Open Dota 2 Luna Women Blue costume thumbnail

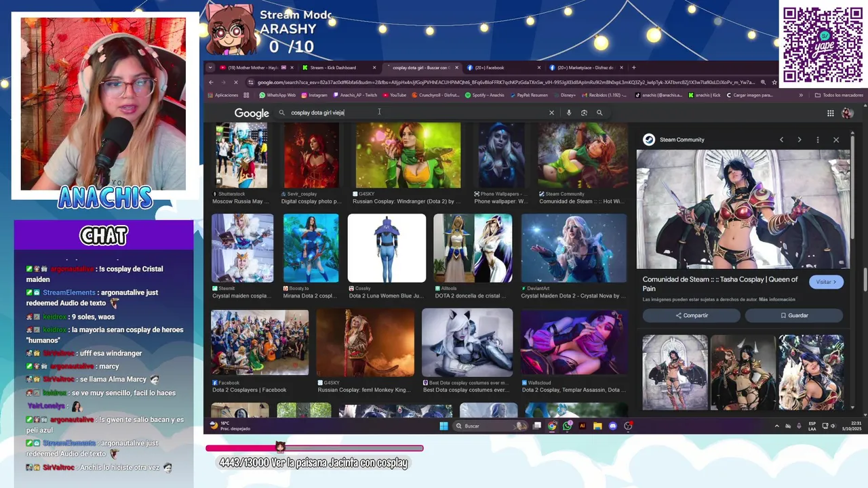(387, 248)
